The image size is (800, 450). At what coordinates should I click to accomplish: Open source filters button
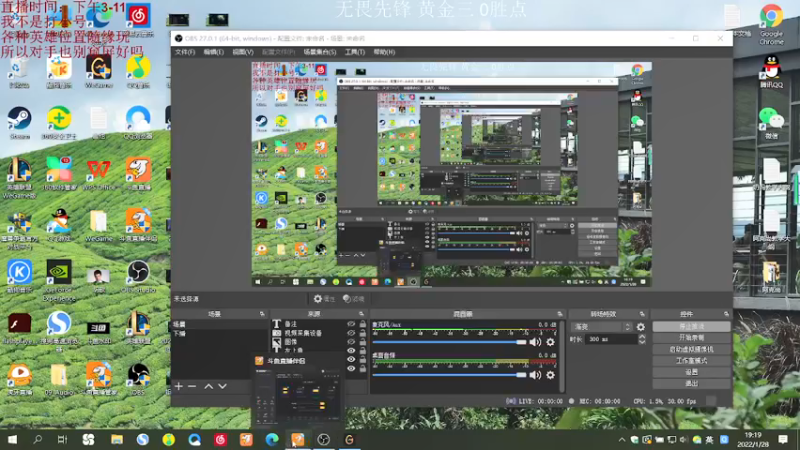(354, 298)
